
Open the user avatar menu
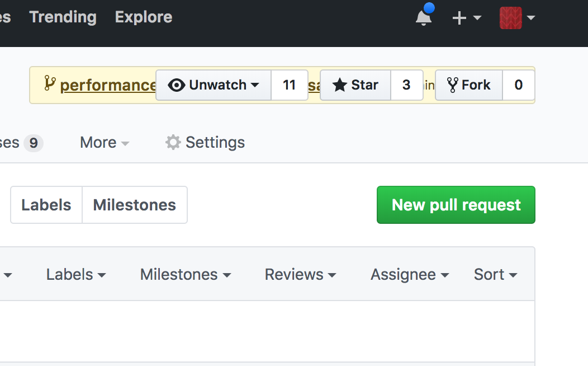pos(517,18)
